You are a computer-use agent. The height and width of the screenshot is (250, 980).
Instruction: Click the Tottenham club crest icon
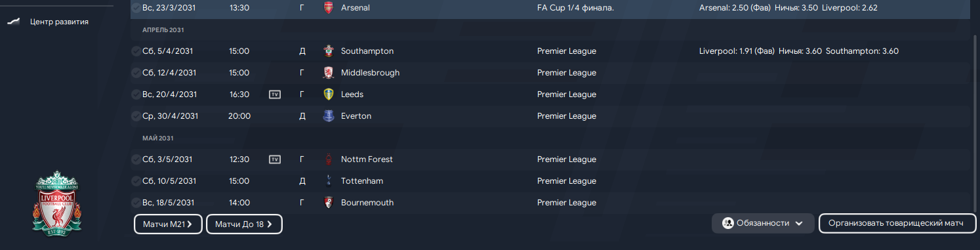(329, 181)
